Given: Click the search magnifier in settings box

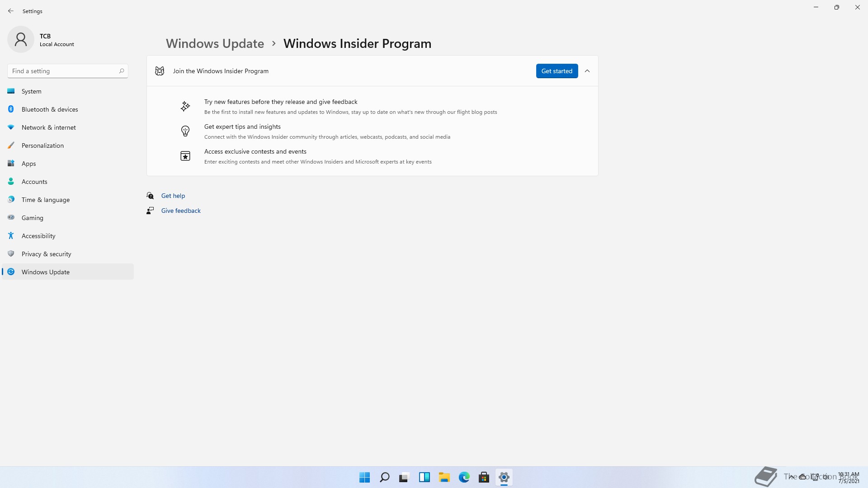Looking at the screenshot, I should point(121,71).
